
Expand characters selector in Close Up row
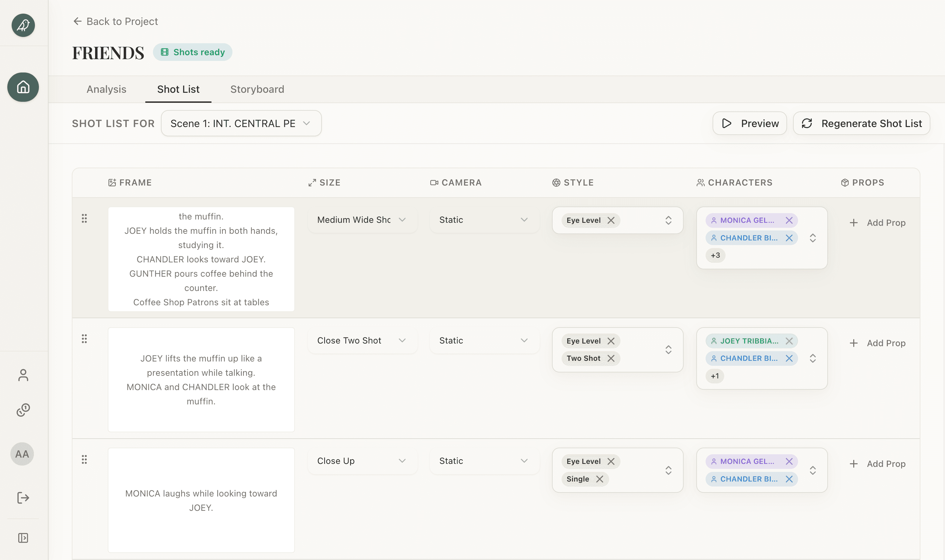point(813,471)
